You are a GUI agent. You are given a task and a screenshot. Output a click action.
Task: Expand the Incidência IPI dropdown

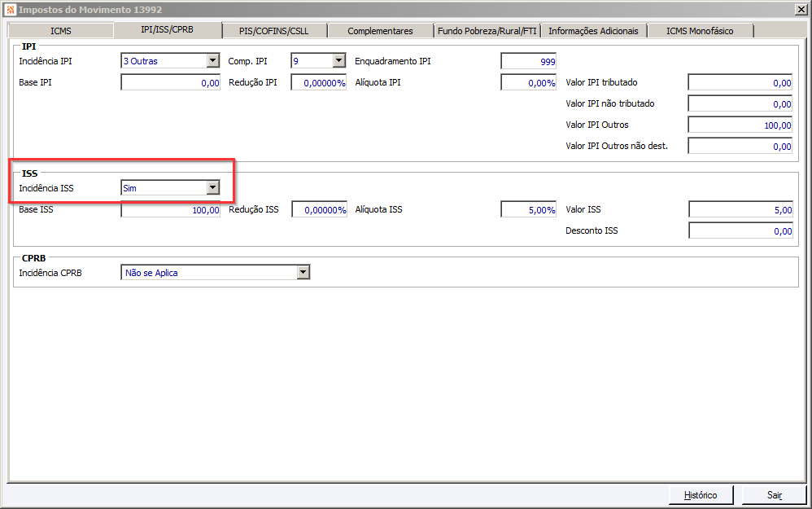[x=213, y=60]
